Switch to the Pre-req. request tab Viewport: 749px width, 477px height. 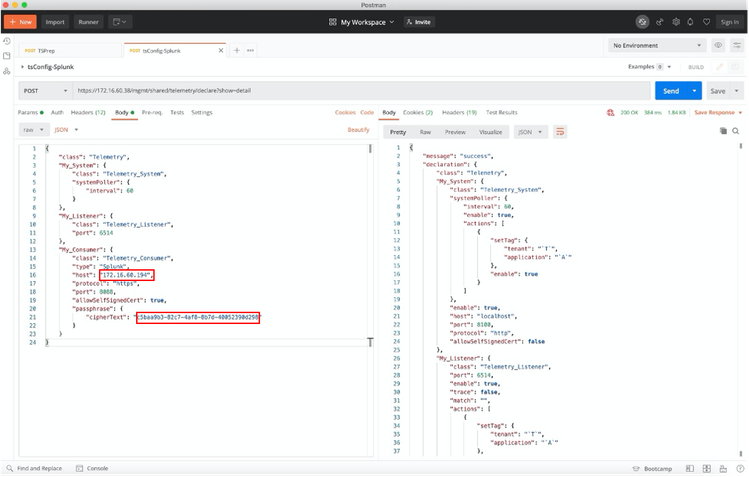point(152,112)
